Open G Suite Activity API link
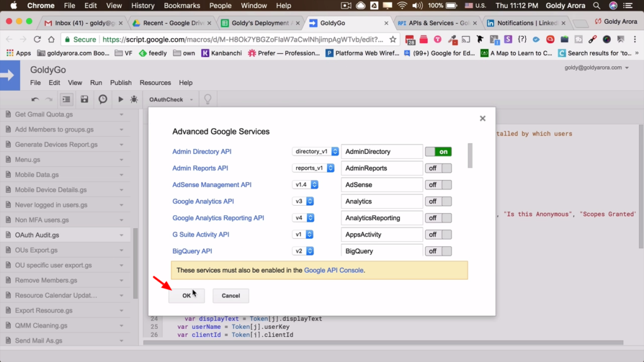 [x=201, y=234]
